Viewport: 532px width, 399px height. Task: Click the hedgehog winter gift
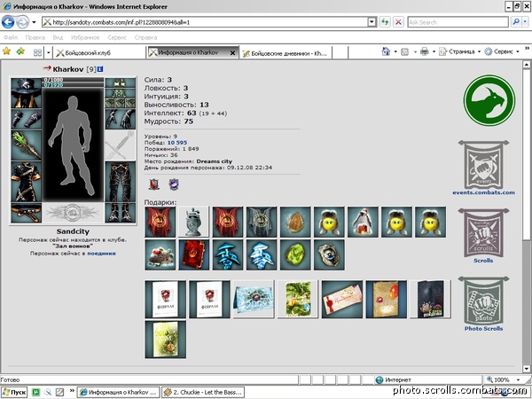[x=160, y=254]
